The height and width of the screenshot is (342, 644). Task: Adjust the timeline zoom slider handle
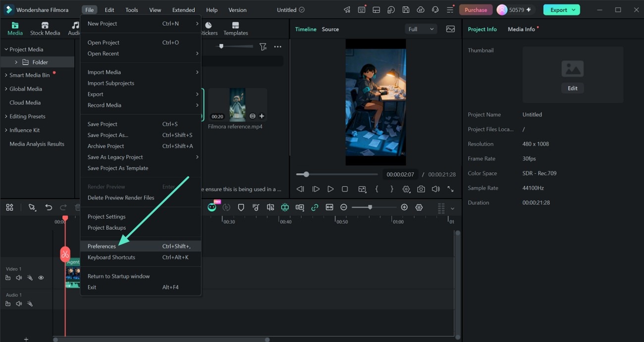click(370, 207)
